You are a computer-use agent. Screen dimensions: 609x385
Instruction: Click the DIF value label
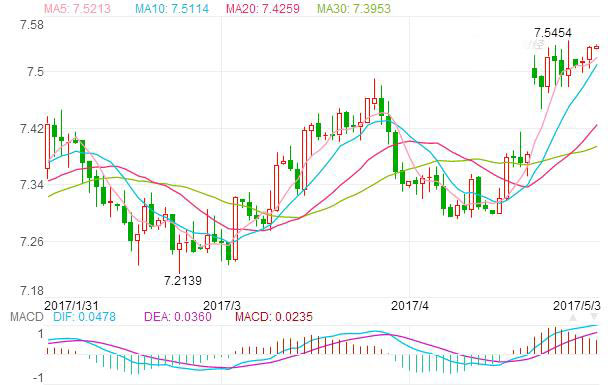[84, 317]
